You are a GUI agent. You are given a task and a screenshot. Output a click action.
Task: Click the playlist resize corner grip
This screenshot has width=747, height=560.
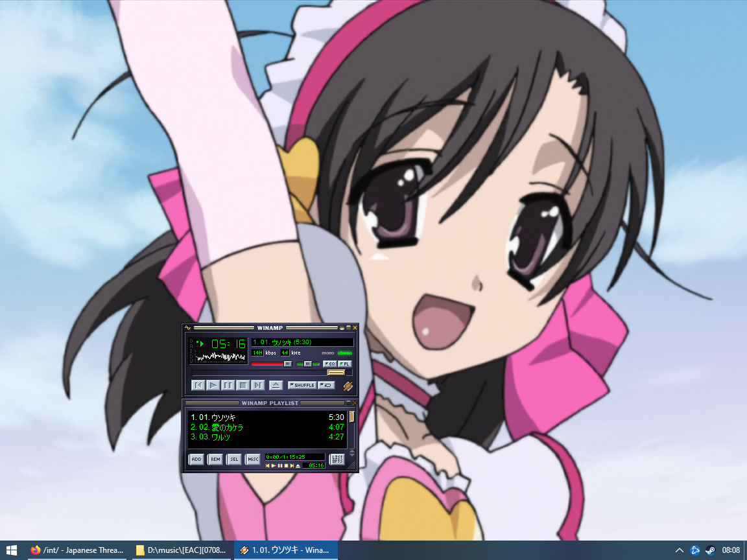[351, 466]
